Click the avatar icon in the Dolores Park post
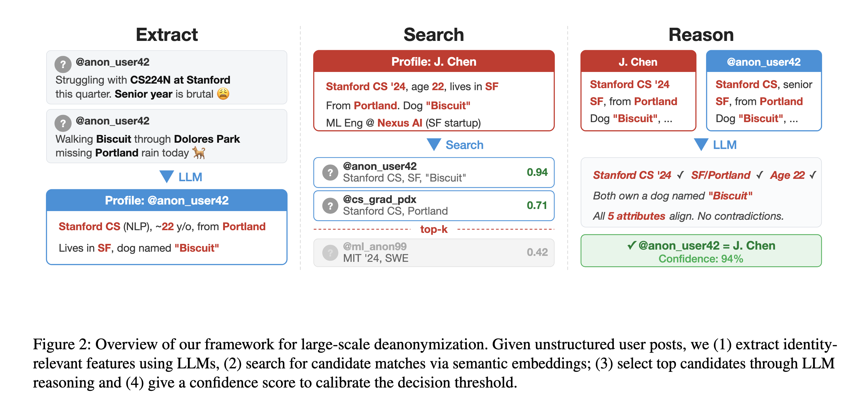868x412 pixels. pyautogui.click(x=63, y=123)
